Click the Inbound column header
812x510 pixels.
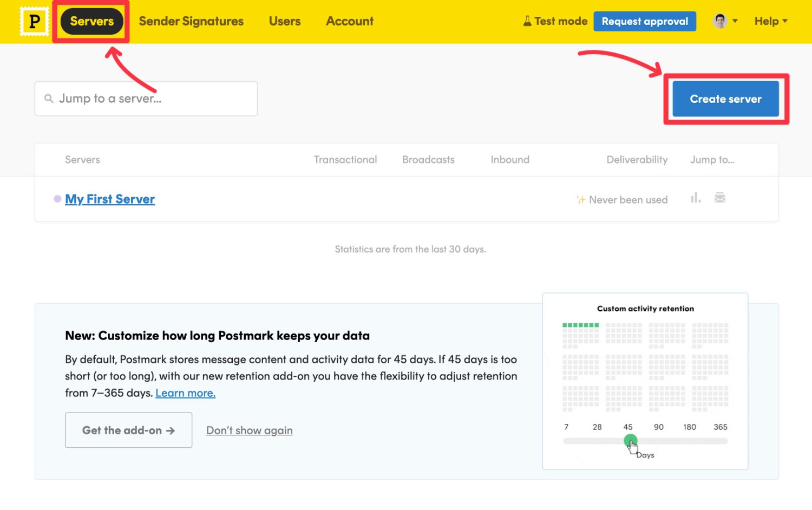tap(510, 160)
